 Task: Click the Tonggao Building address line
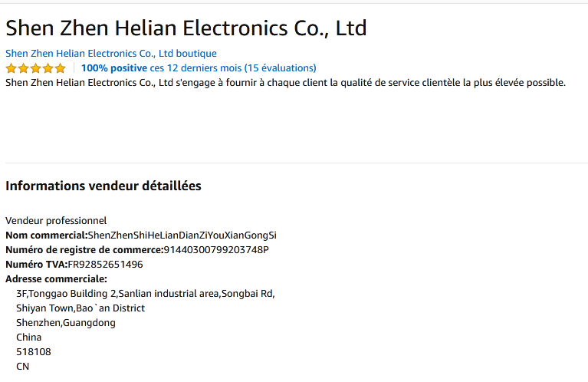(145, 294)
